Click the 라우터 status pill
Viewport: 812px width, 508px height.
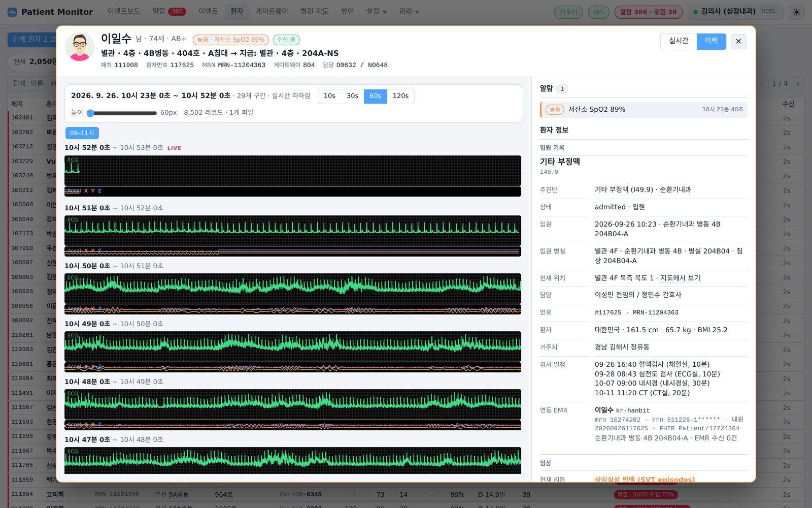(x=569, y=12)
